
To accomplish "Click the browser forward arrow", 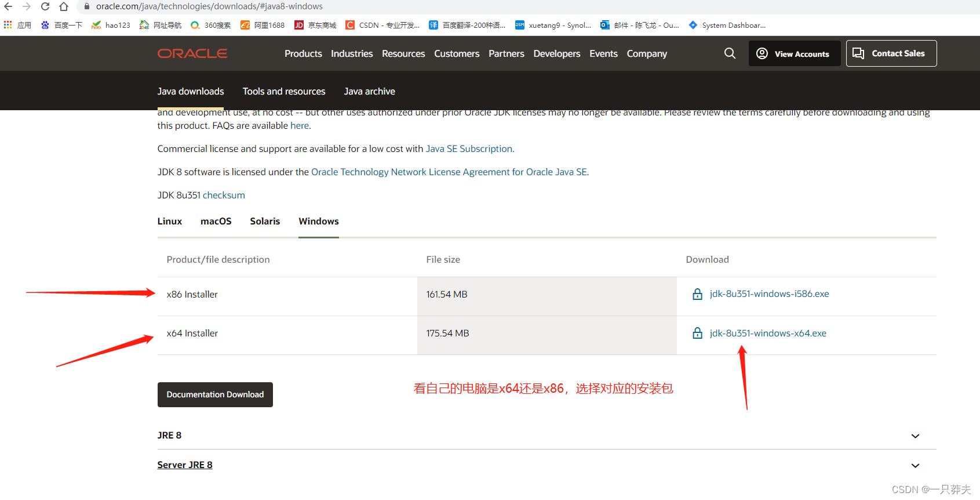I will point(27,6).
